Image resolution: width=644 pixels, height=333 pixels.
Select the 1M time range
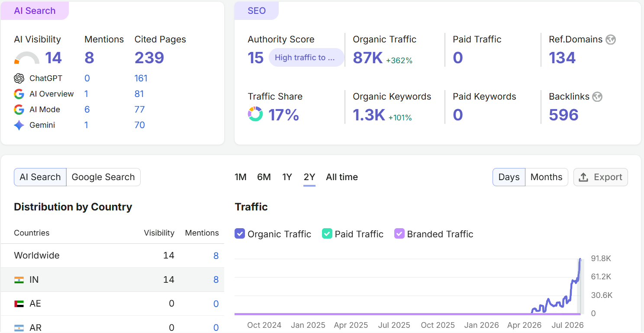[x=241, y=177]
